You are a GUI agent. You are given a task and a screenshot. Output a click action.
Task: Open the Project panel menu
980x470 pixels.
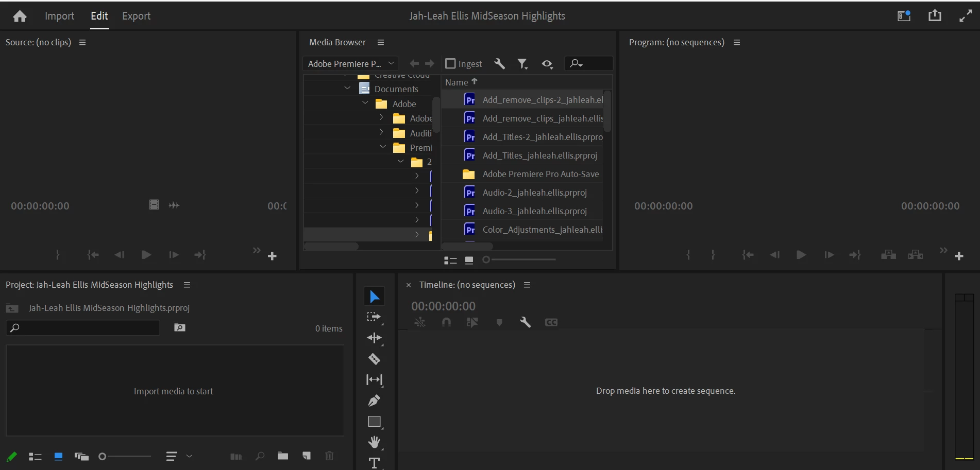tap(187, 285)
